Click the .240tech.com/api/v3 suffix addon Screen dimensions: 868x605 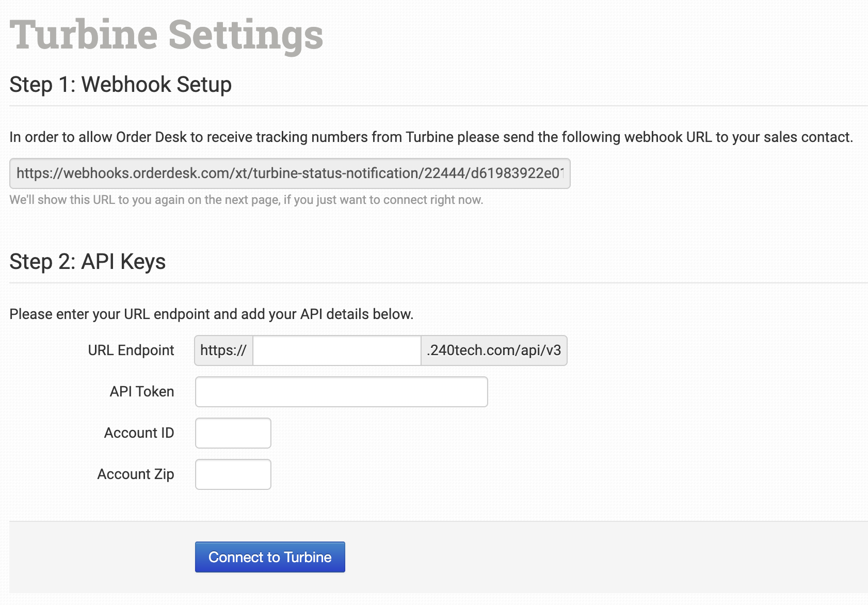pyautogui.click(x=494, y=351)
